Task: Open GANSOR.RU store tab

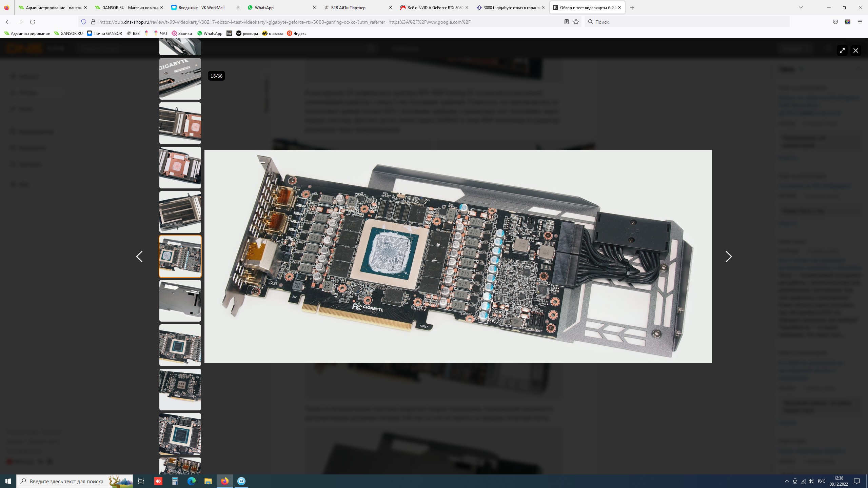Action: [x=129, y=7]
